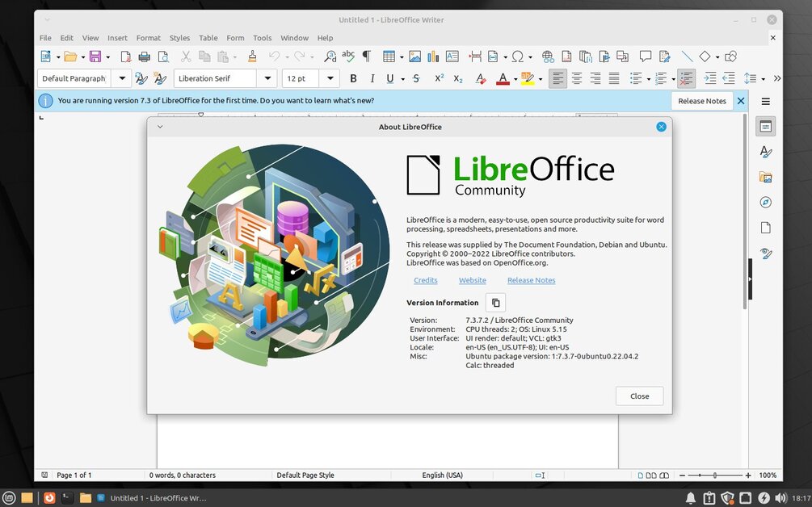Toggle Bold formatting
This screenshot has height=507, width=812.
pyautogui.click(x=353, y=78)
